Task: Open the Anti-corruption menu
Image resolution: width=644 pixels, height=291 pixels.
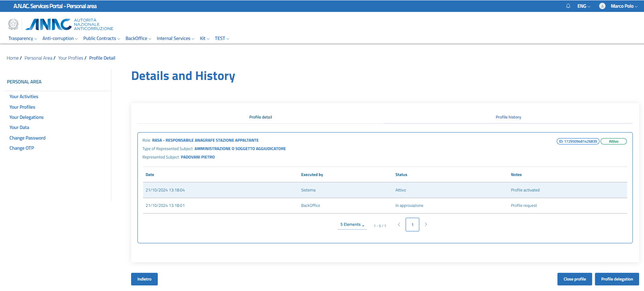Action: click(60, 39)
